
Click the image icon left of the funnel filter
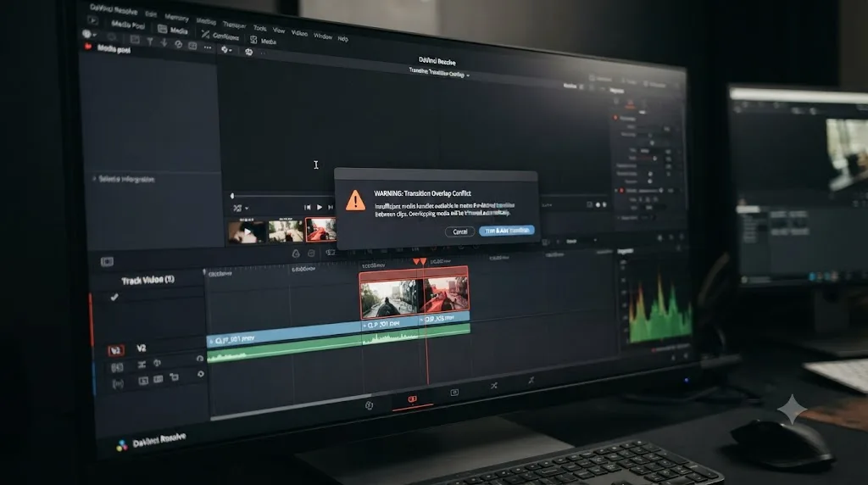(x=135, y=39)
